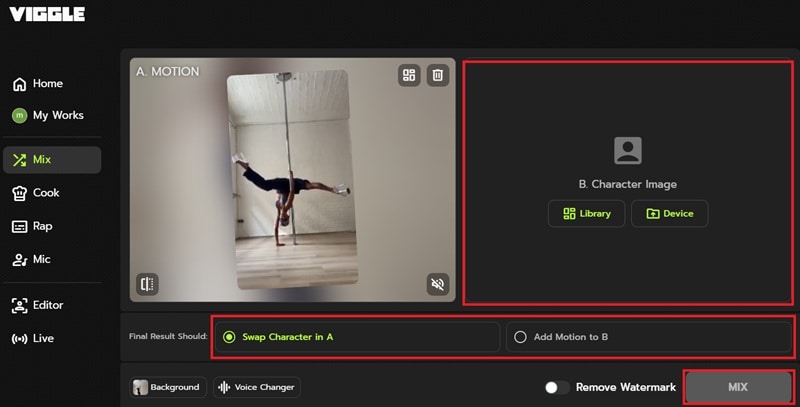800x407 pixels.
Task: Open the Mic feature
Action: [32, 259]
